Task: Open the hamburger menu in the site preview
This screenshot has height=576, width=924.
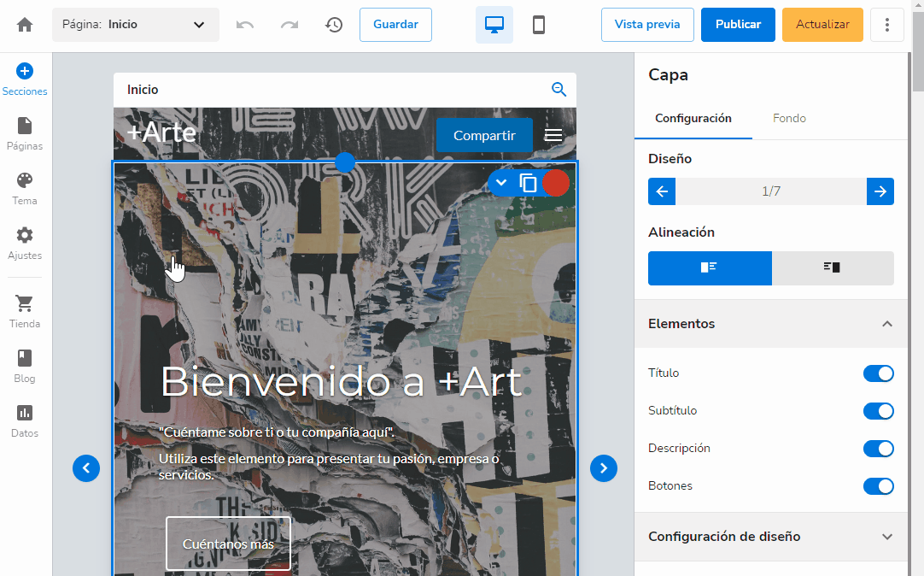Action: tap(553, 136)
